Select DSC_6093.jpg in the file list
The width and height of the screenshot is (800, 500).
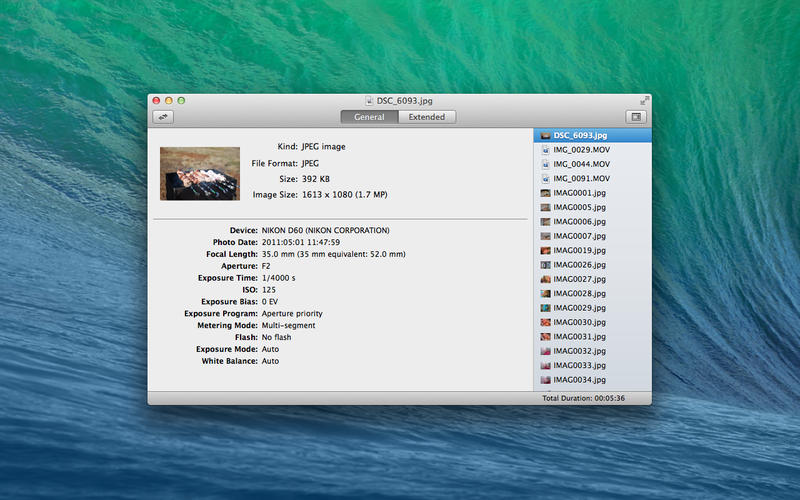click(581, 135)
